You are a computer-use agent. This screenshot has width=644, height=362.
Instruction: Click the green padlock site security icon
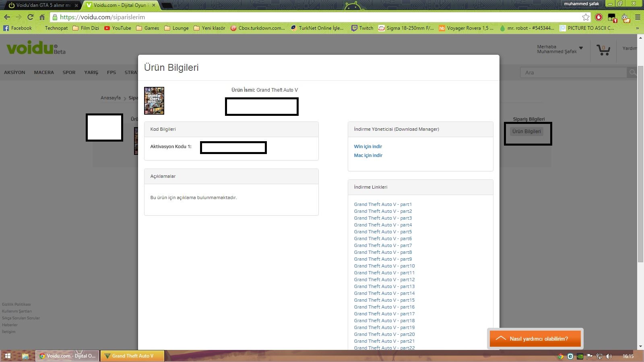(x=55, y=17)
